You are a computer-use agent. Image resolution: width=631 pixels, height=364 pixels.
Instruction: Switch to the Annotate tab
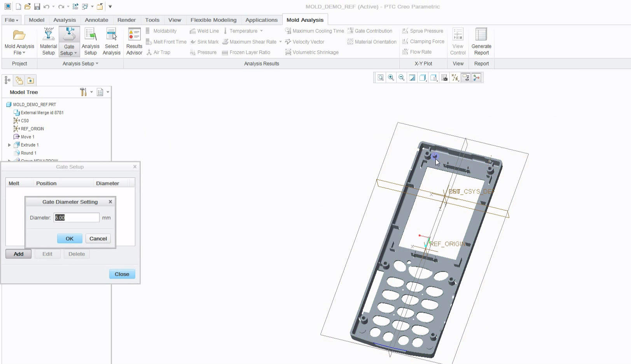96,20
